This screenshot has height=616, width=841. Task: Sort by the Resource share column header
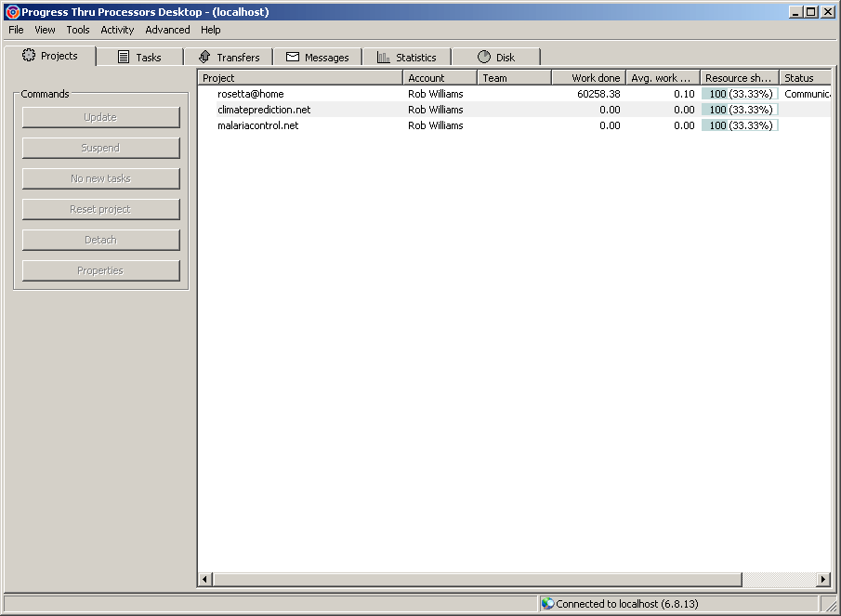pyautogui.click(x=740, y=78)
